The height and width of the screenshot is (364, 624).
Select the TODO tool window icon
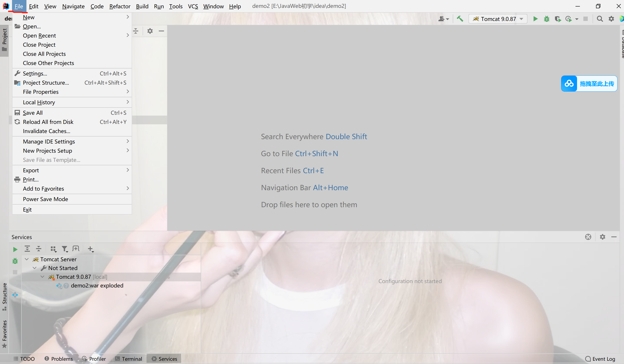point(24,359)
